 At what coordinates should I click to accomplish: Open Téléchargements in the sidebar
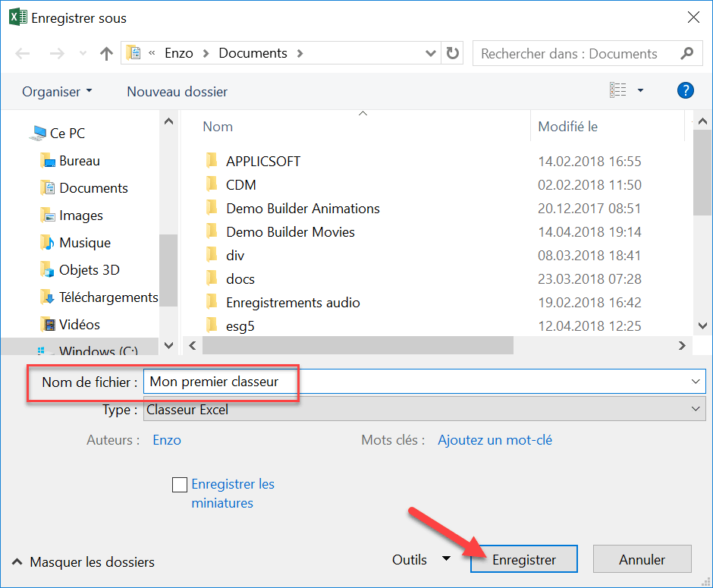[x=108, y=297]
